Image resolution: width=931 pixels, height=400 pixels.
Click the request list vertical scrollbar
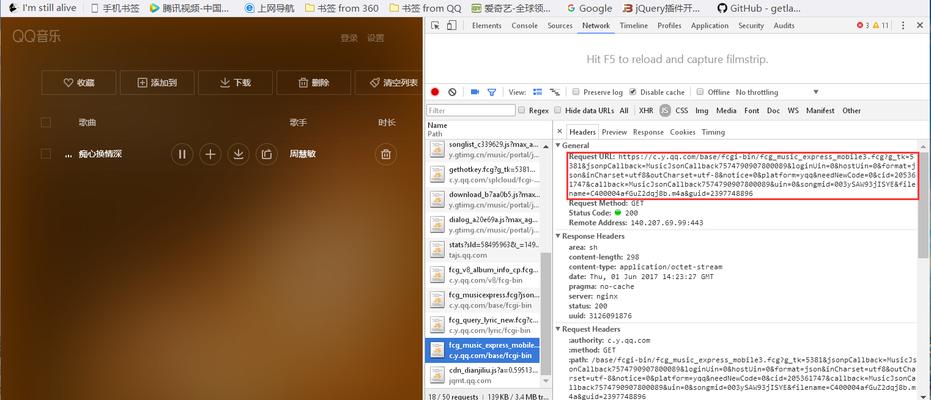(x=546, y=314)
